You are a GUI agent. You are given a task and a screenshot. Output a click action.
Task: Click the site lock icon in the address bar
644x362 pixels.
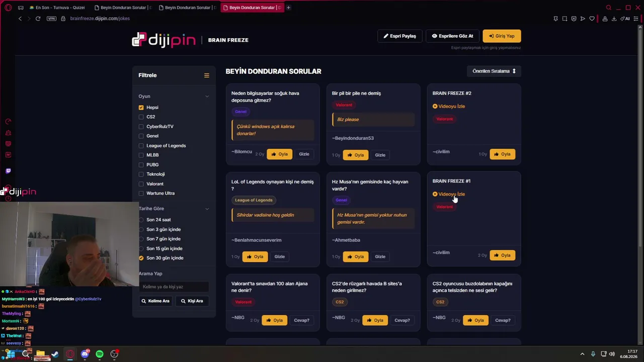[63, 19]
